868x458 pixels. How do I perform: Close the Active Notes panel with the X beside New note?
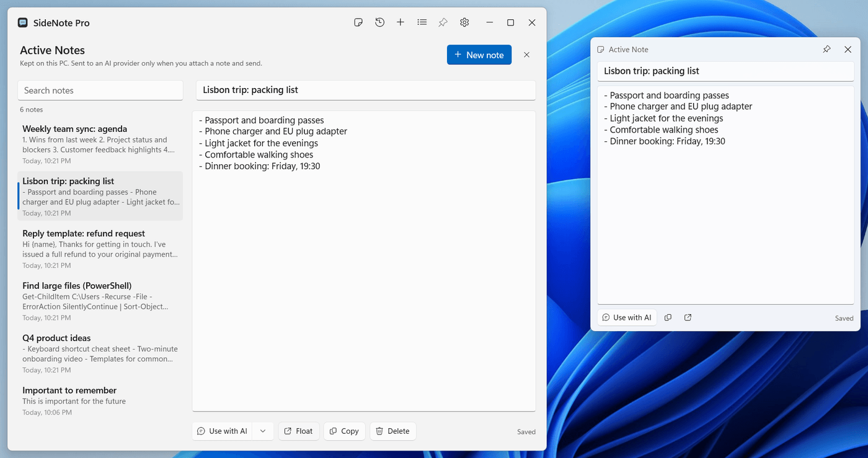click(x=526, y=55)
